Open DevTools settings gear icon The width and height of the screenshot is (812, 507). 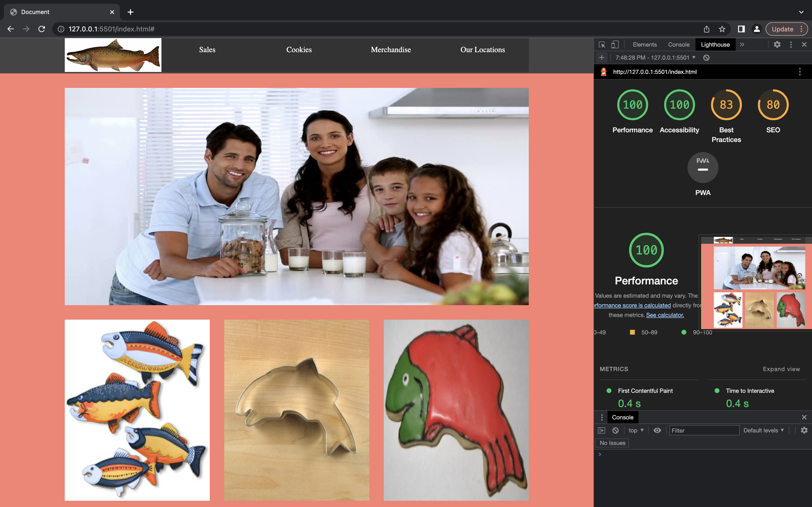(x=777, y=45)
